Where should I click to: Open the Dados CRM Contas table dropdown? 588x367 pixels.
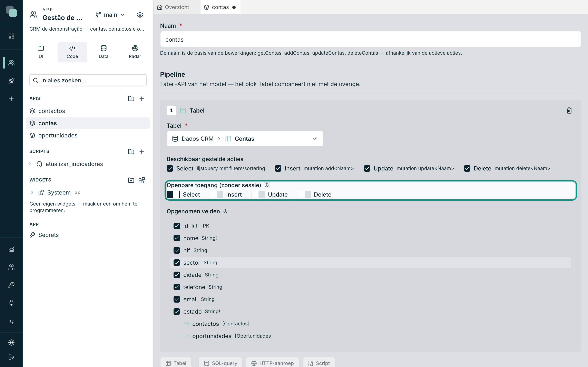point(245,139)
